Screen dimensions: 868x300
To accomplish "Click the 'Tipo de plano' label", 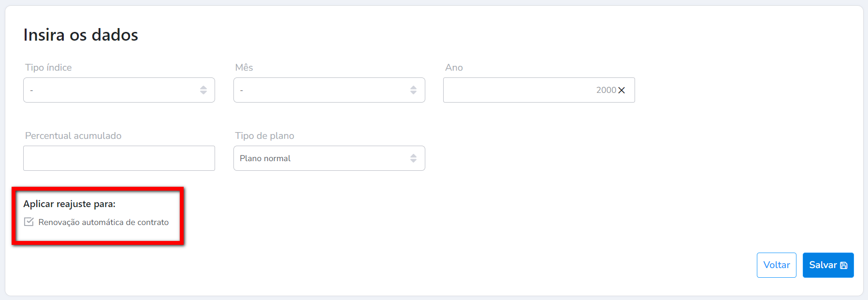I will pos(264,136).
